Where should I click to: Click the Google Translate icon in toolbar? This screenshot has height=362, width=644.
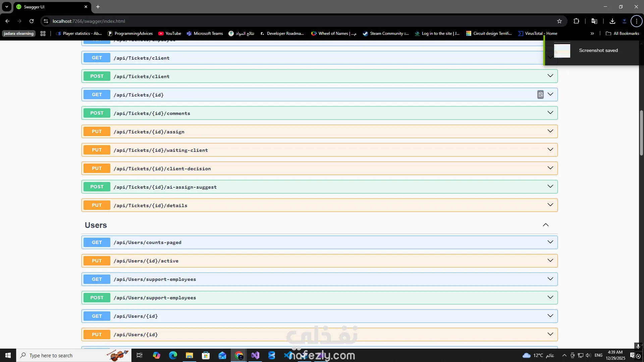(594, 21)
